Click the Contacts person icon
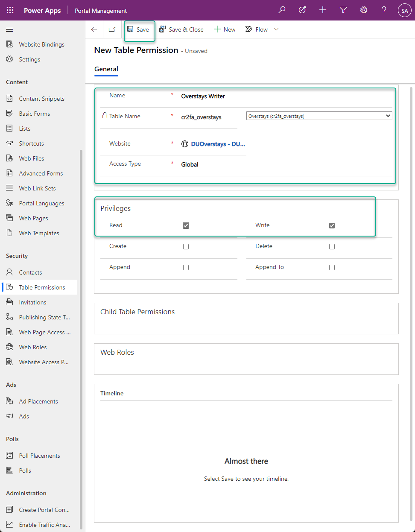Image resolution: width=415 pixels, height=532 pixels. click(x=9, y=272)
